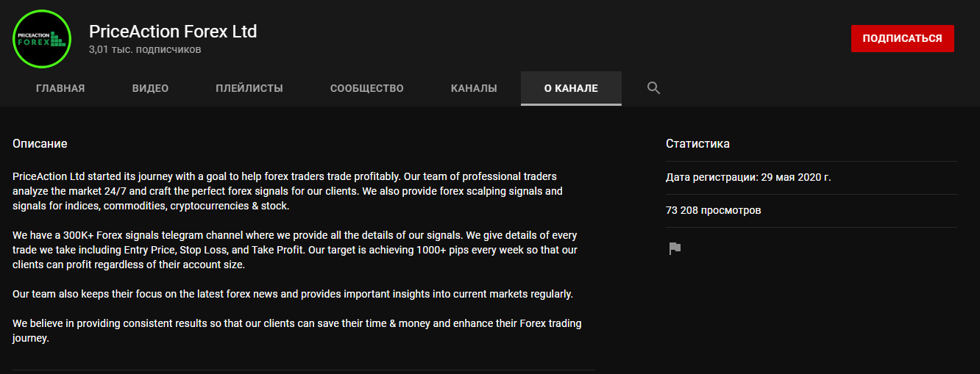Click the 3,01 тыс. подписчиков subscriber count

tap(145, 50)
